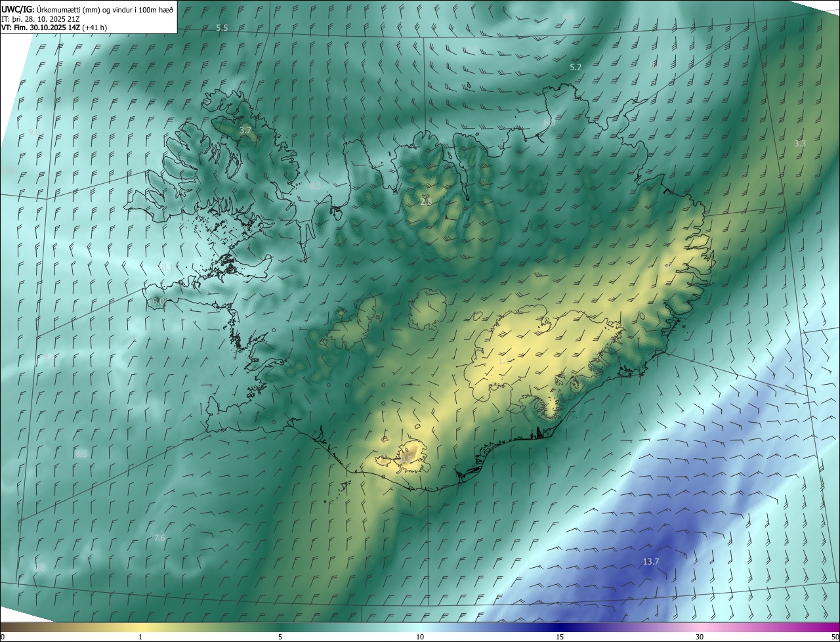This screenshot has width=840, height=642.
Task: Click the 30 tick on the color scale
Action: point(700,637)
